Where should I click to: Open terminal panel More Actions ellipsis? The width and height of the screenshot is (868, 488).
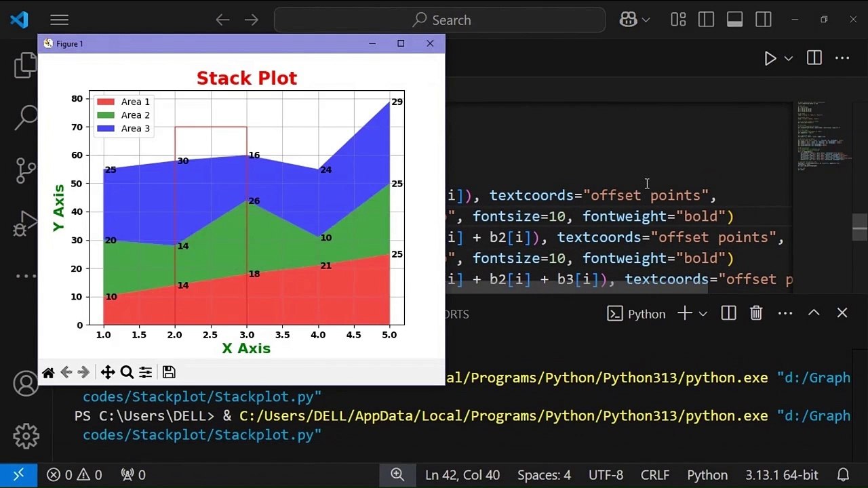(785, 313)
